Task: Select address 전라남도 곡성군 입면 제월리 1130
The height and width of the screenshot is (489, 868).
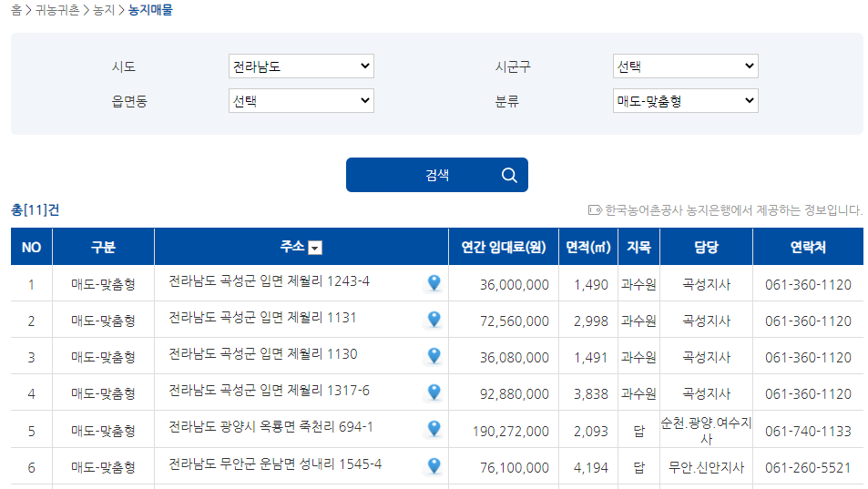Action: point(263,354)
